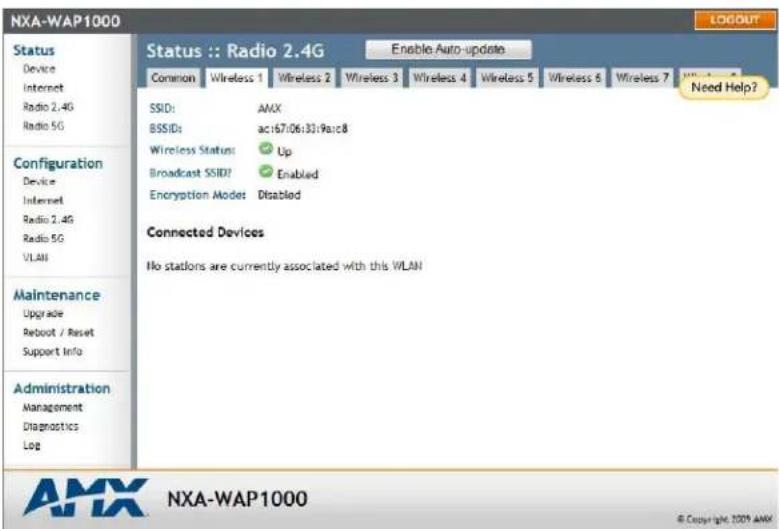The height and width of the screenshot is (529, 779).
Task: Click the Status section heading
Action: click(34, 50)
